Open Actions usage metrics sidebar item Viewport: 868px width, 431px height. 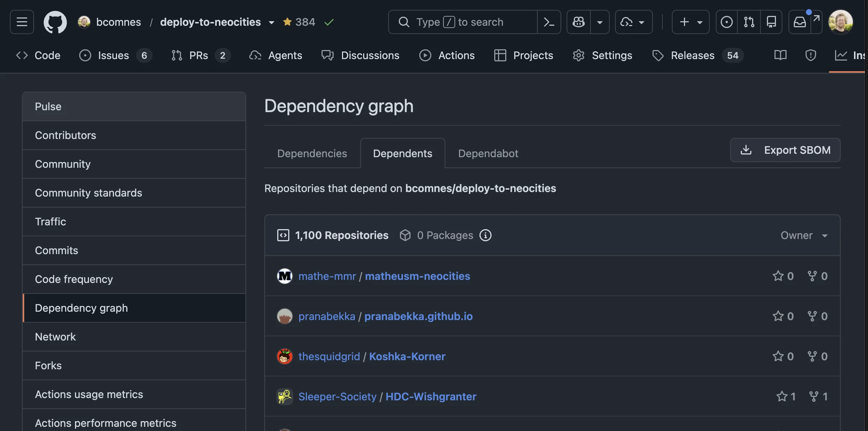134,394
